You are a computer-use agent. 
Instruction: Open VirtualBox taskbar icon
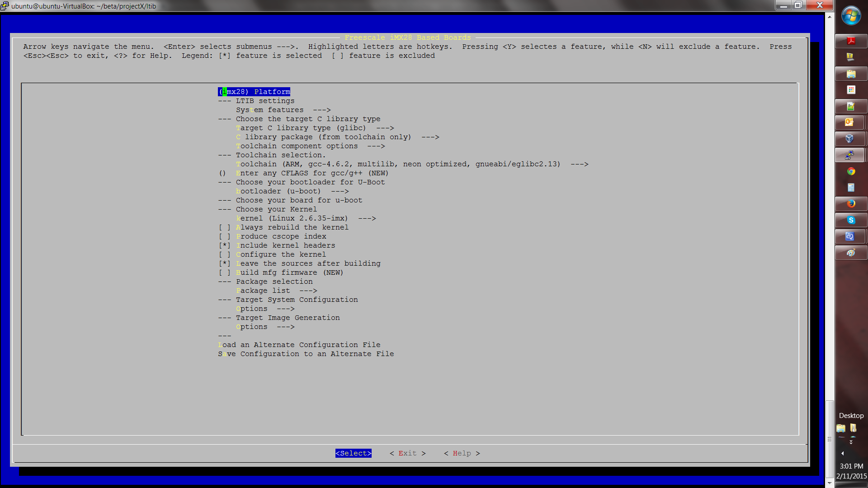click(850, 139)
